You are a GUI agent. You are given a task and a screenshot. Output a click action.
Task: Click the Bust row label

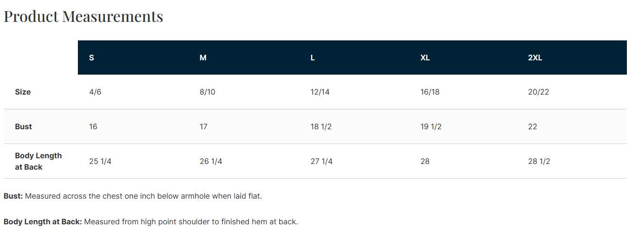pyautogui.click(x=23, y=126)
